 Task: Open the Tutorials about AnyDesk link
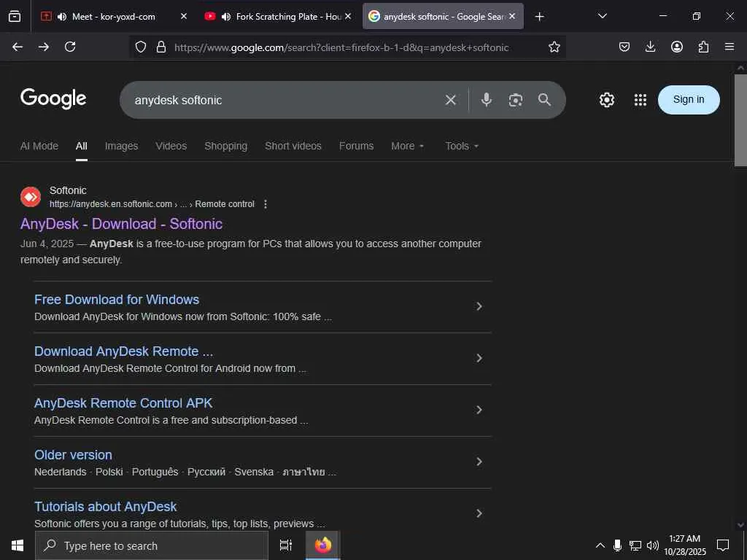[x=105, y=507]
